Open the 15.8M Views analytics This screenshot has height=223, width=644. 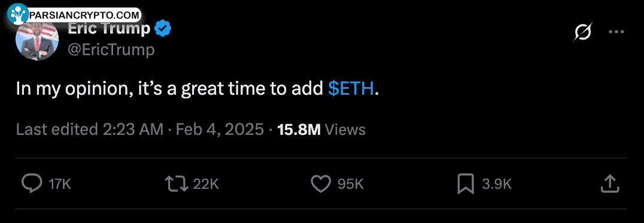321,129
